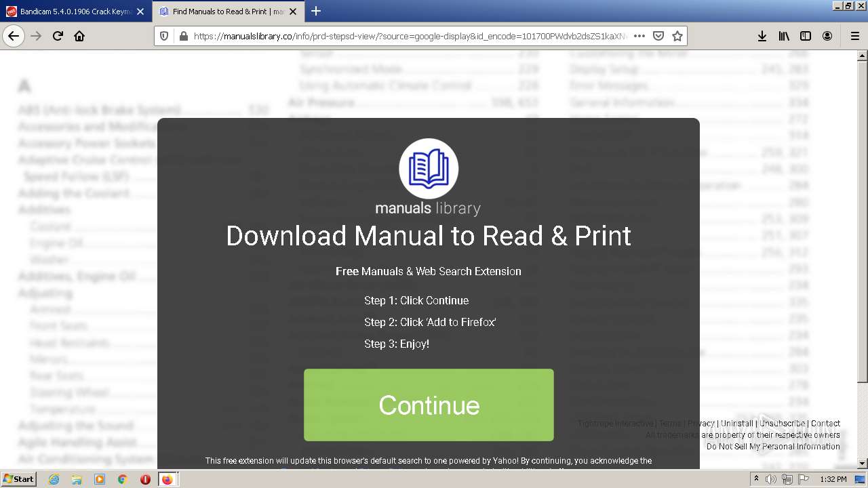Open the Privacy link
Image resolution: width=868 pixels, height=488 pixels.
701,424
